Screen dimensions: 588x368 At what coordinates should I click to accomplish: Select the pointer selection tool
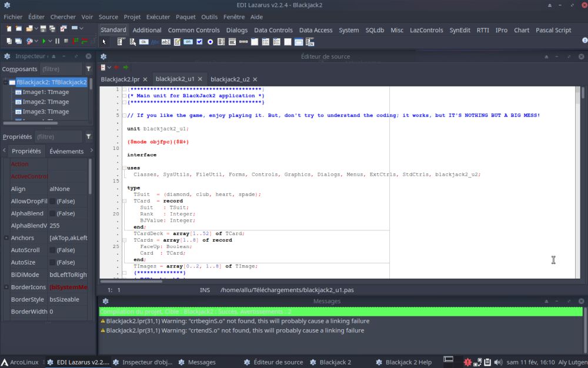[104, 42]
